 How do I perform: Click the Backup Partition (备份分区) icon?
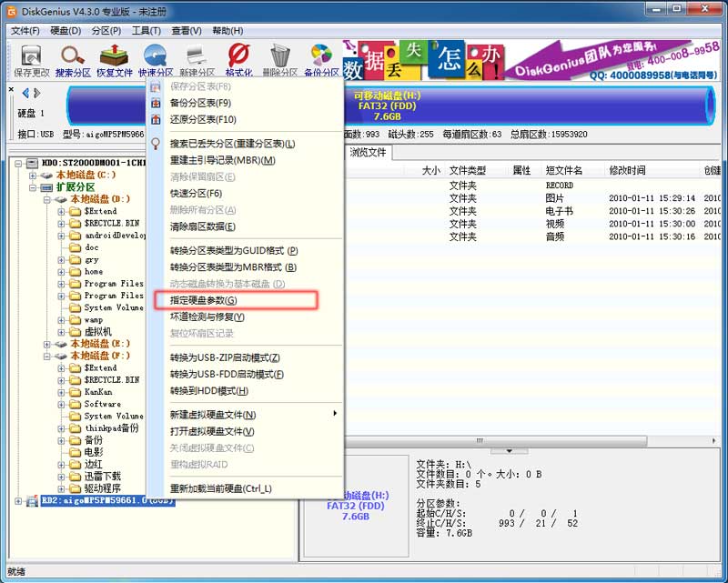[x=321, y=56]
